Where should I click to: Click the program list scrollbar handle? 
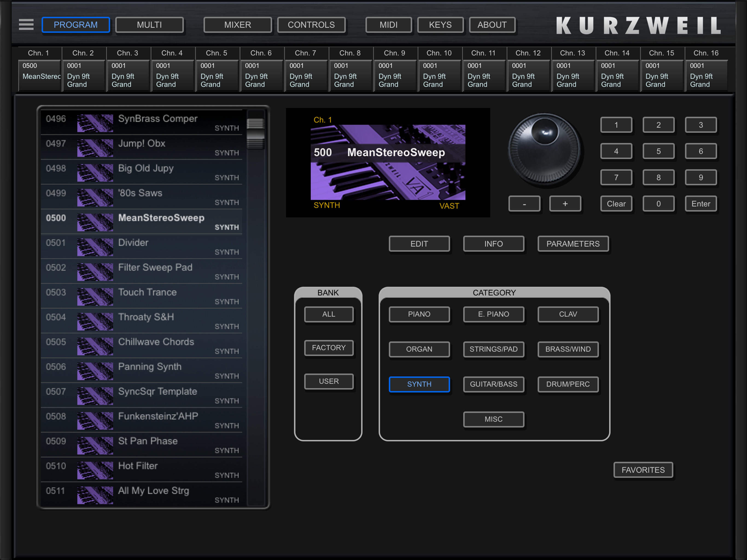pyautogui.click(x=255, y=134)
